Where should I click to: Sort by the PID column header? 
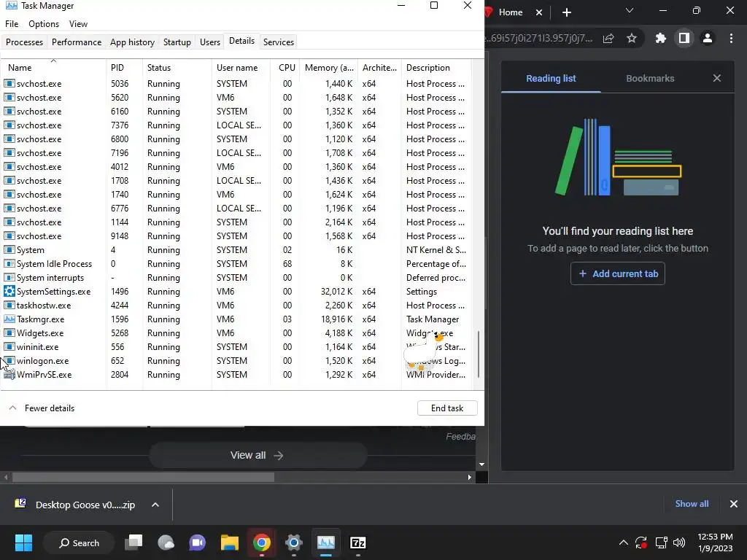pyautogui.click(x=124, y=68)
